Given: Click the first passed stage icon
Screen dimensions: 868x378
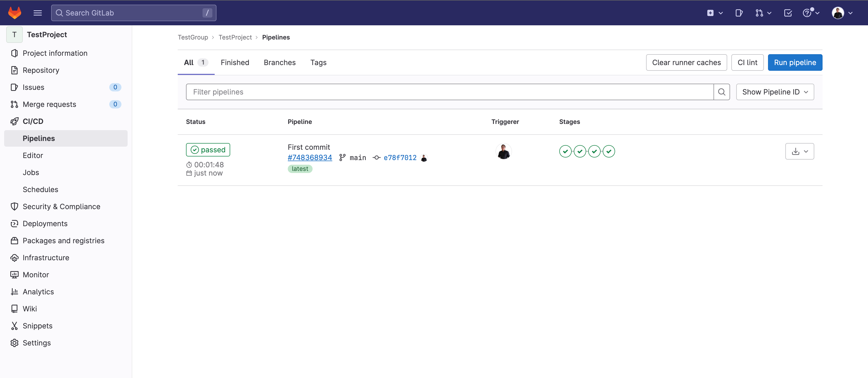Looking at the screenshot, I should [x=565, y=151].
